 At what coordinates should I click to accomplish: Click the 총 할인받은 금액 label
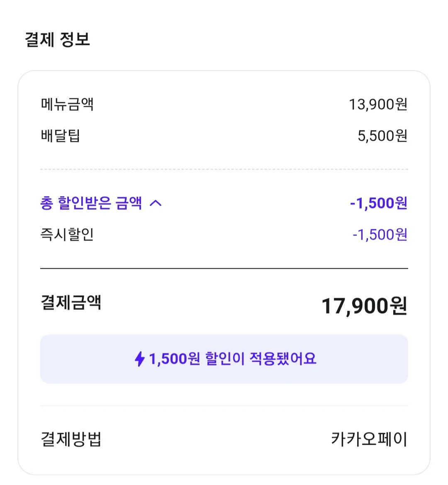coord(91,203)
